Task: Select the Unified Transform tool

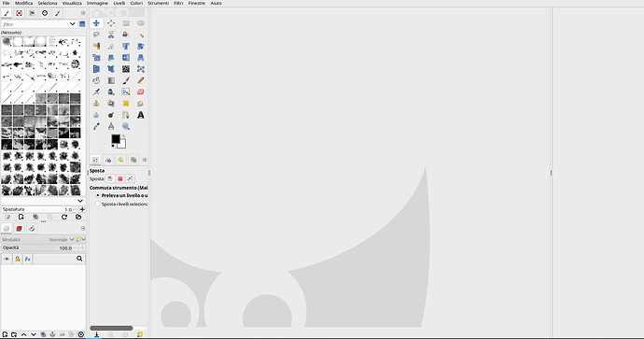Action: pos(126,46)
